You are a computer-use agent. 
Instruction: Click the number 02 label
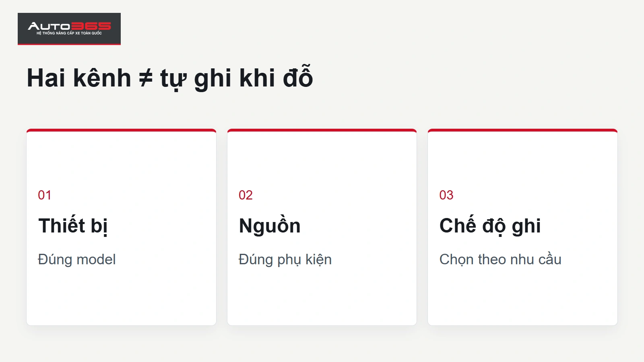246,195
